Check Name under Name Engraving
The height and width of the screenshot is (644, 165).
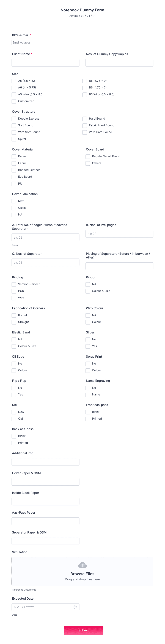(88, 395)
